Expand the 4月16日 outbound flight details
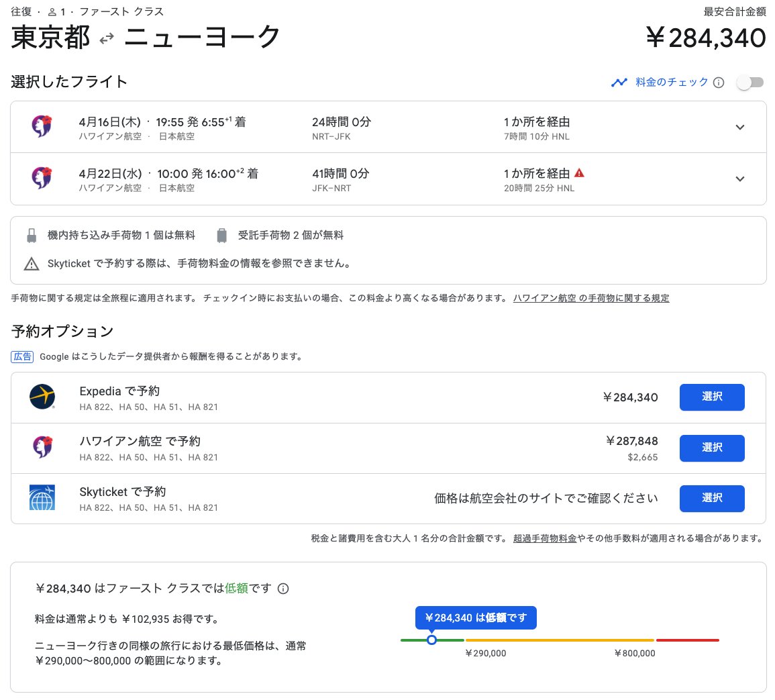 coord(740,127)
